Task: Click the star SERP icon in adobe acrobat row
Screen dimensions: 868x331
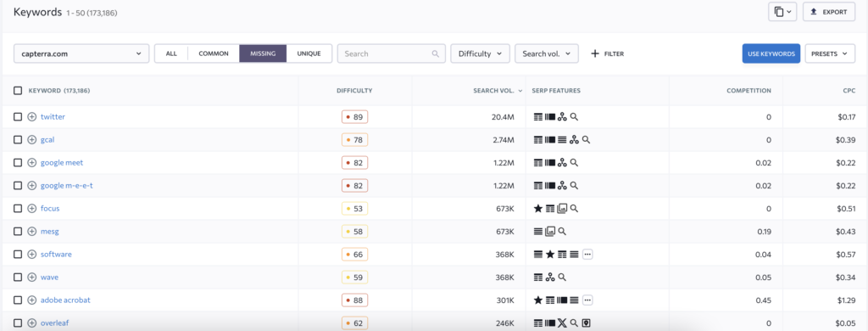Action: coord(537,300)
